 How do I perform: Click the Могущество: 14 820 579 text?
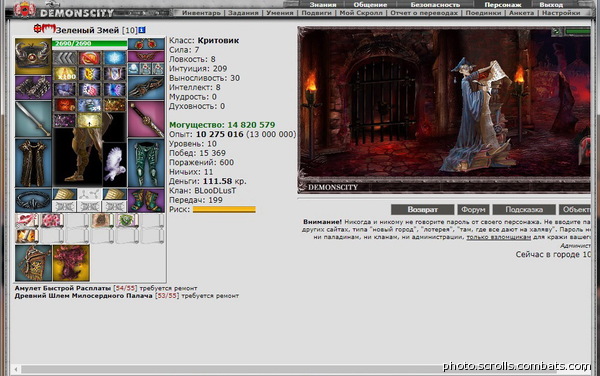click(x=222, y=125)
